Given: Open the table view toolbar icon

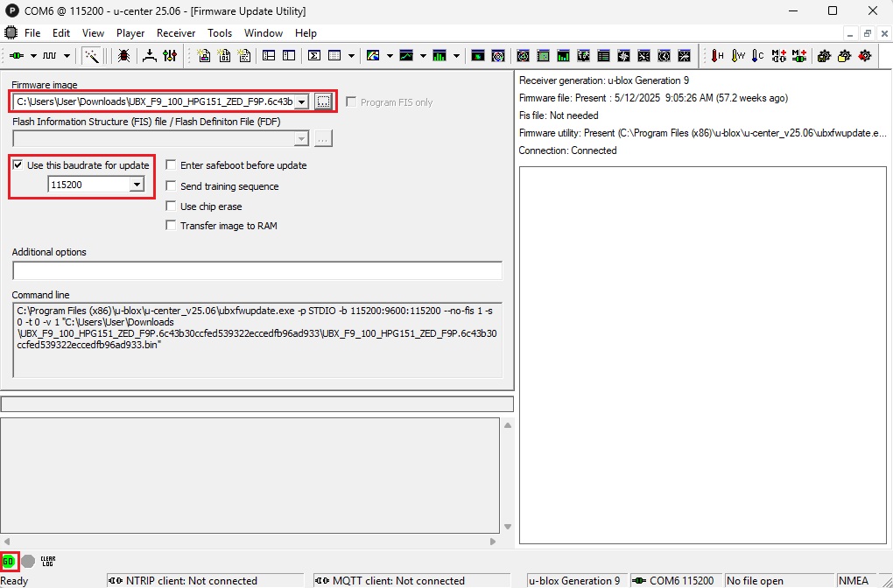Looking at the screenshot, I should click(x=334, y=56).
